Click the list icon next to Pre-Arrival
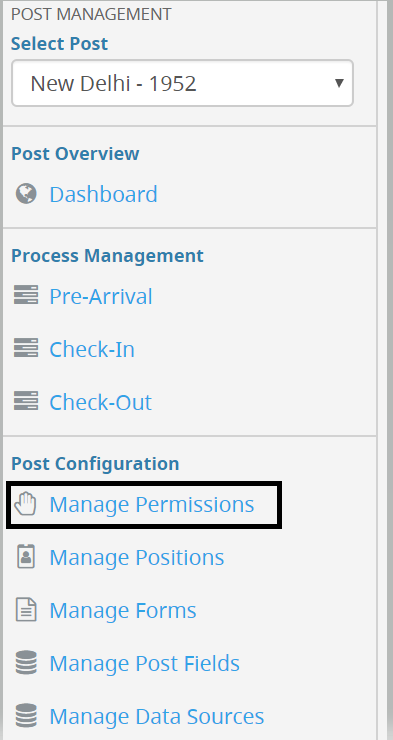This screenshot has height=740, width=393. coord(26,295)
